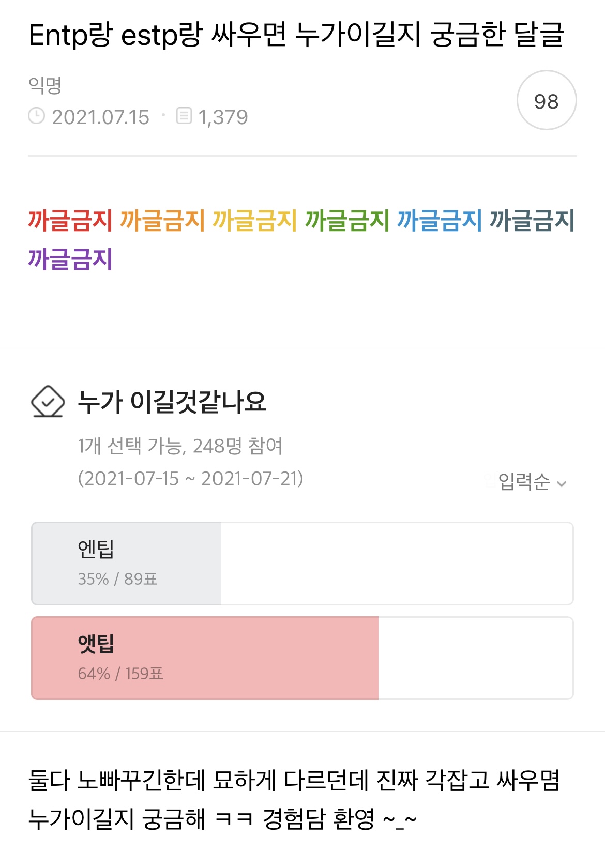Click the poll checkmark icon
The image size is (605, 868).
point(48,402)
